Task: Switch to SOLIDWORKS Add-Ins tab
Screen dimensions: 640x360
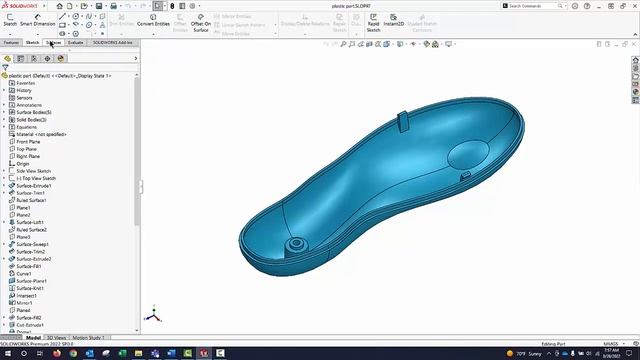Action: point(112,42)
